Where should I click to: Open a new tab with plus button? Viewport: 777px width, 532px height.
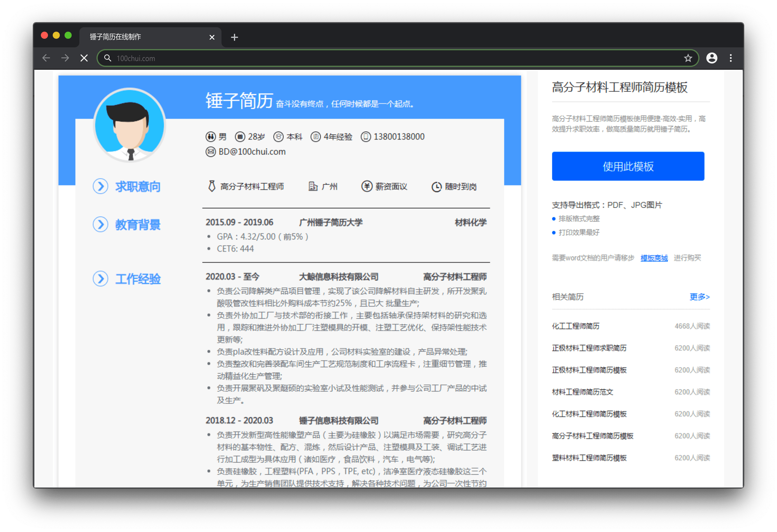pyautogui.click(x=234, y=37)
